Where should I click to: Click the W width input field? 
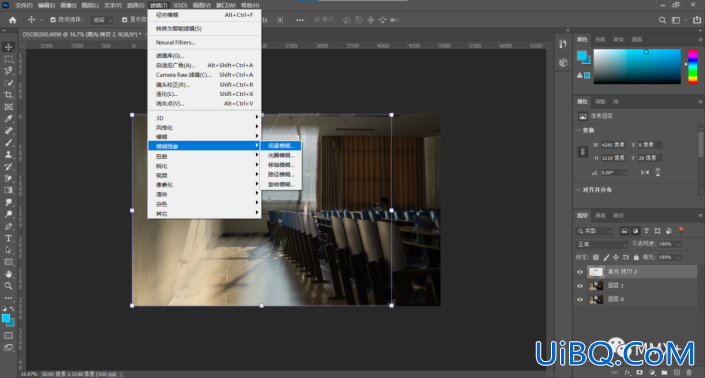tap(613, 145)
